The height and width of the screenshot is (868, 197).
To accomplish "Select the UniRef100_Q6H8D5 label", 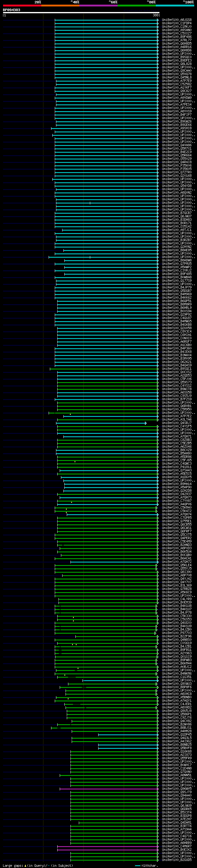I will 177,43.
